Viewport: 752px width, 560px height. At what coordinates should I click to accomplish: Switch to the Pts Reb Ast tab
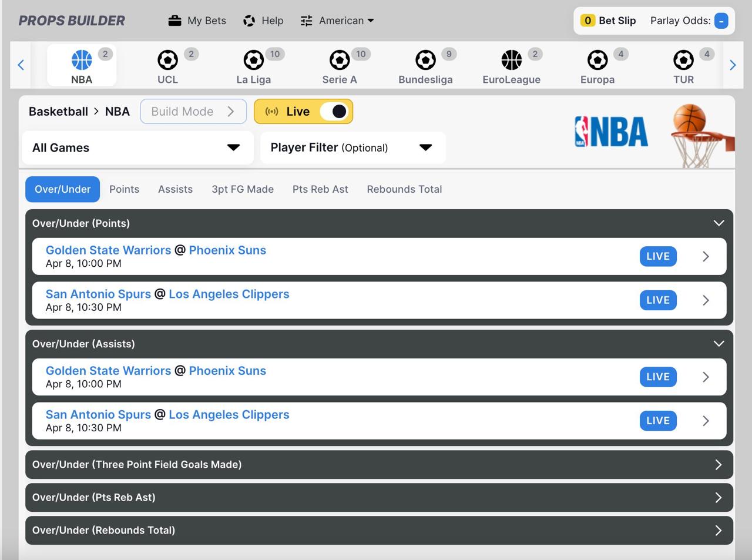[x=320, y=189]
